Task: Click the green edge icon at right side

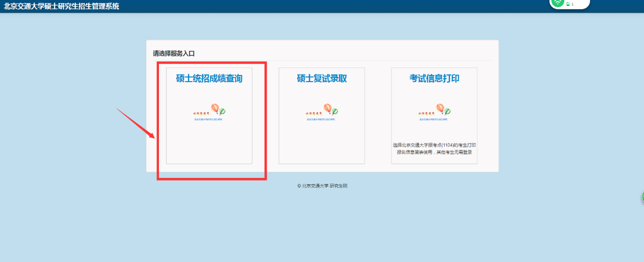Action: point(642,197)
